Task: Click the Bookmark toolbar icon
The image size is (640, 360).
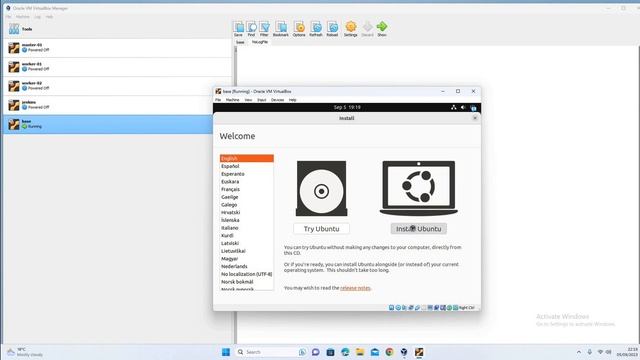Action: 281,29
